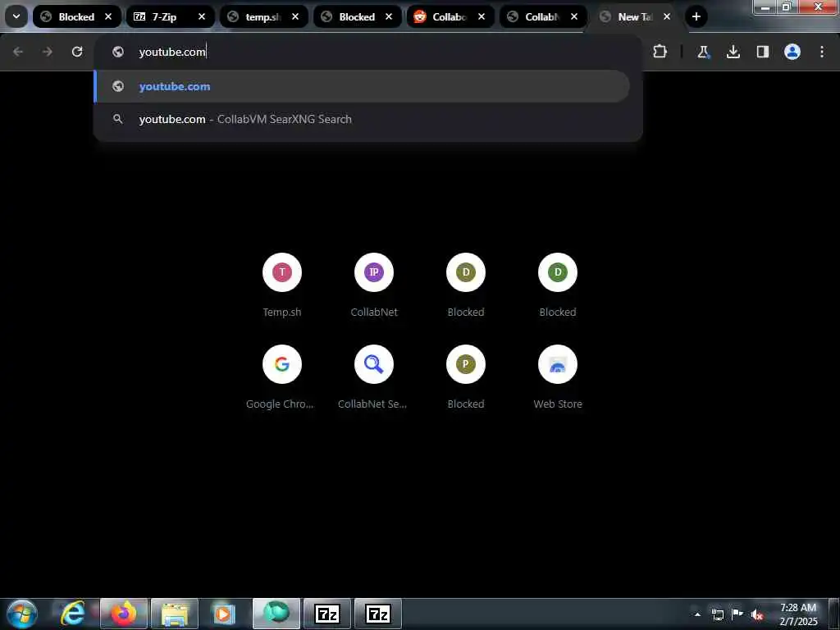
Task: Close the 7-Zip tab
Action: [x=202, y=16]
